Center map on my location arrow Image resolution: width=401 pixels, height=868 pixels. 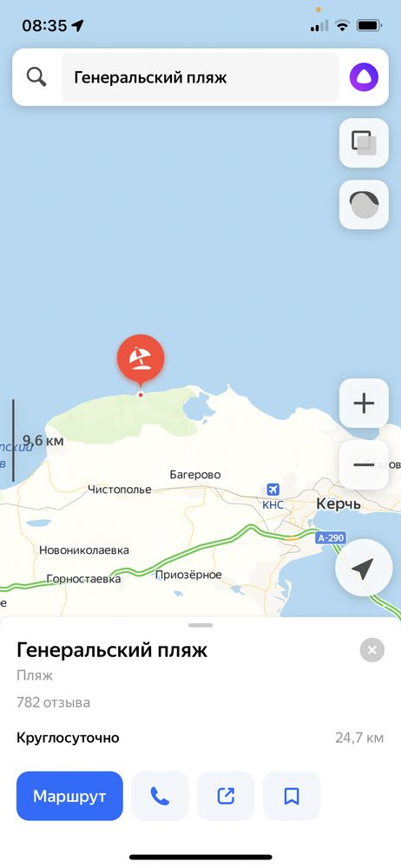point(364,568)
